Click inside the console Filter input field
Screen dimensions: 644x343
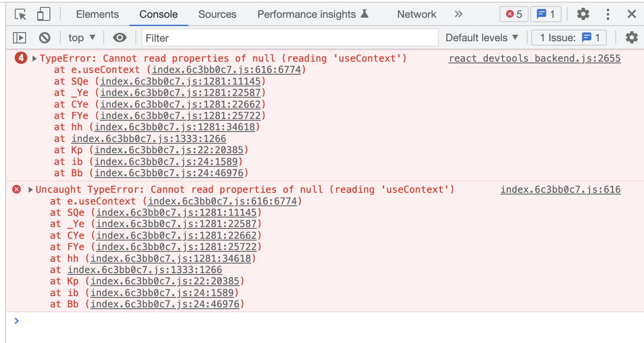click(x=286, y=38)
